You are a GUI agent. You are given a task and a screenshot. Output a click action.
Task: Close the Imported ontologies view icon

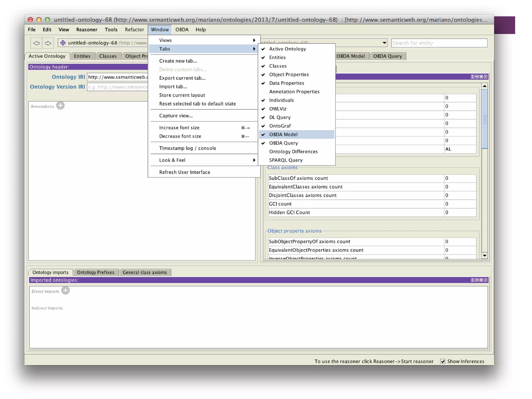(486, 280)
